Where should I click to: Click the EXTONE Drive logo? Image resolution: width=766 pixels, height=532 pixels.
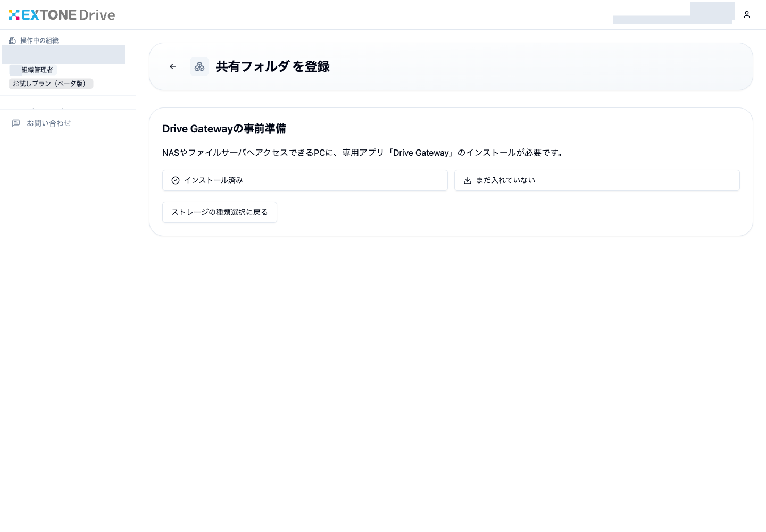62,15
